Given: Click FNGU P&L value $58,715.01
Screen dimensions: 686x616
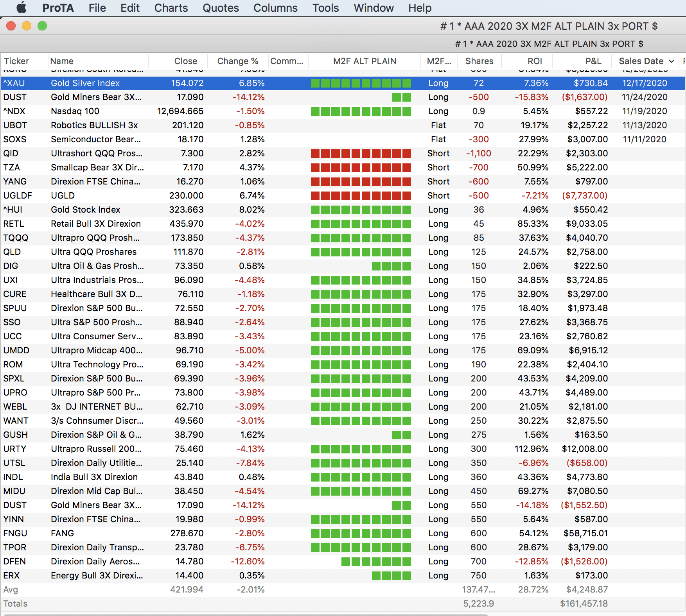Looking at the screenshot, I should [585, 533].
